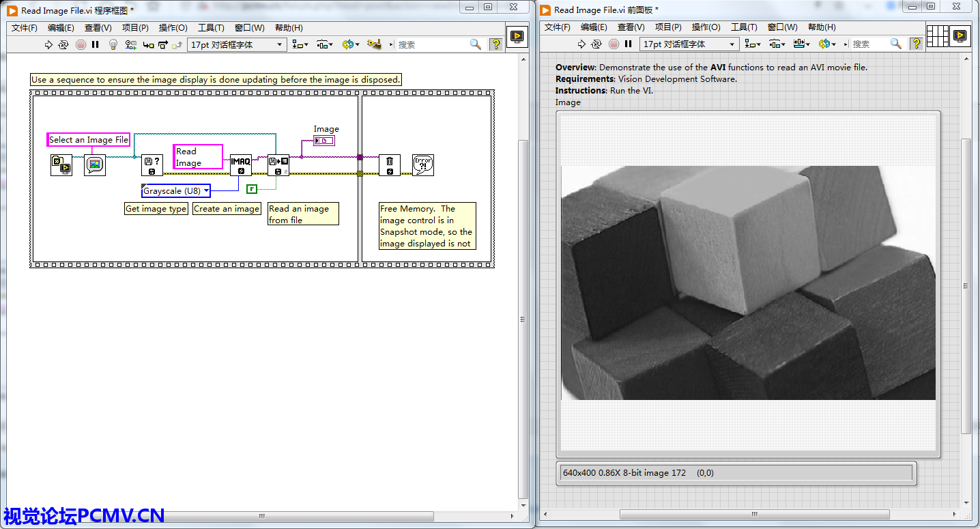The width and height of the screenshot is (980, 529).
Task: Open 文件(F) menu in front panel window
Action: click(558, 27)
